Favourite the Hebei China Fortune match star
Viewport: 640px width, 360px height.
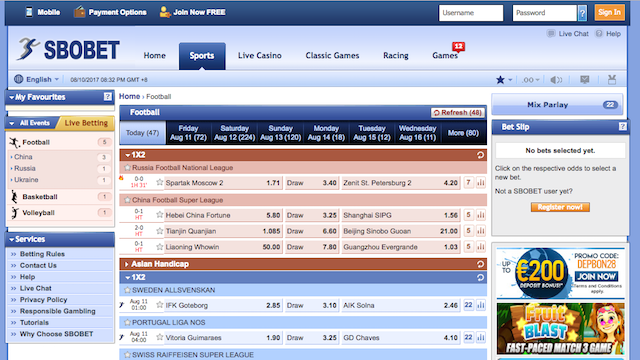160,215
